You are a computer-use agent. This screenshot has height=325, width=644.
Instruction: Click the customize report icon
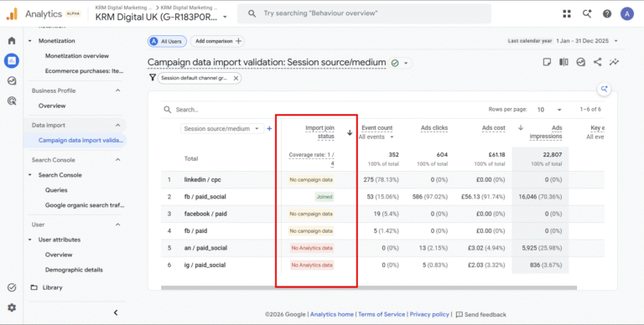coord(580,62)
